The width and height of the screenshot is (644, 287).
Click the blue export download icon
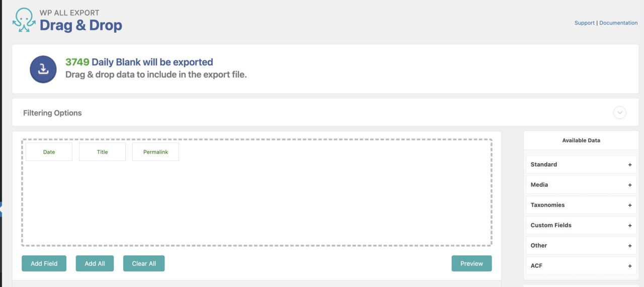coord(43,69)
